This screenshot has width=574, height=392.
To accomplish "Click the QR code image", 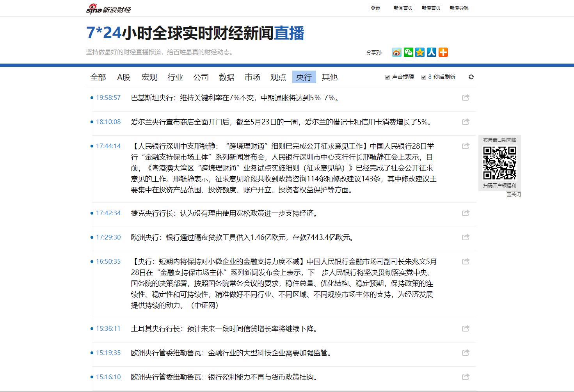I will point(499,163).
